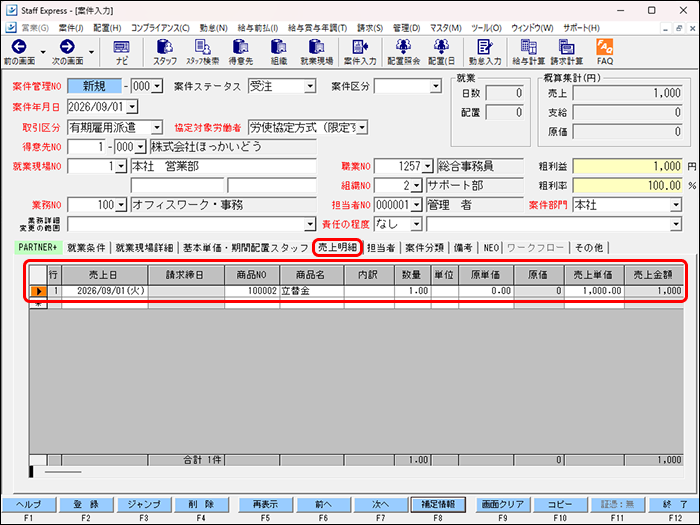This screenshot has width=700, height=525.
Task: Click the 登録 F2 button
Action: (86, 504)
